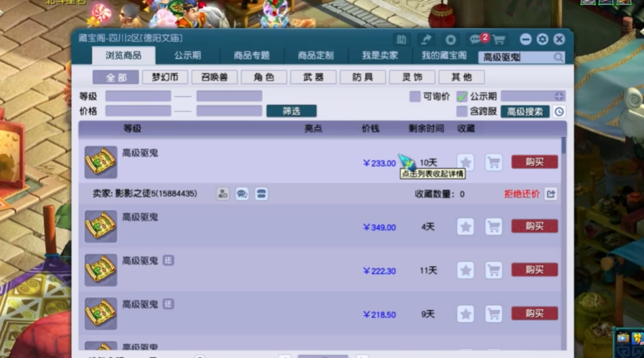
Task: View the seller profile icon next to 影影之徒5
Action: point(223,194)
